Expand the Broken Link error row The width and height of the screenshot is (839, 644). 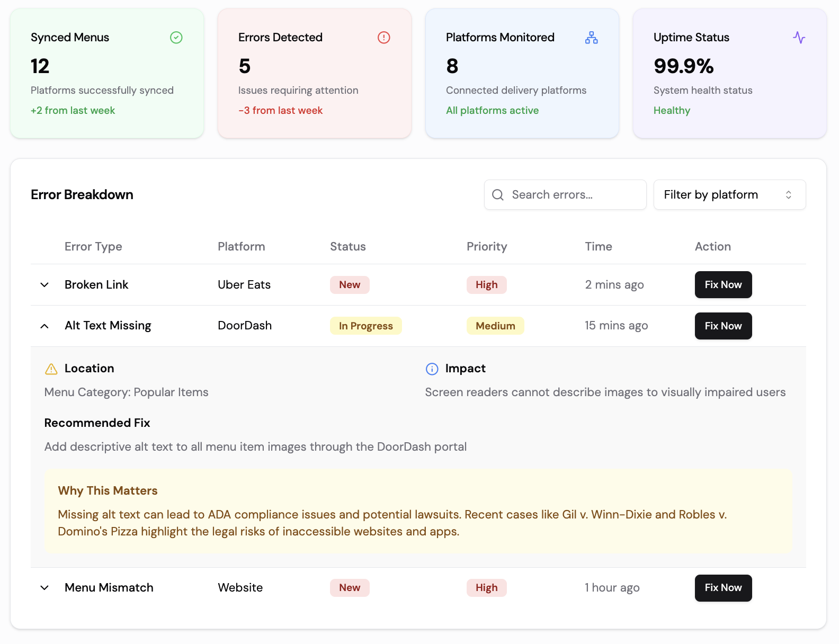(x=44, y=285)
